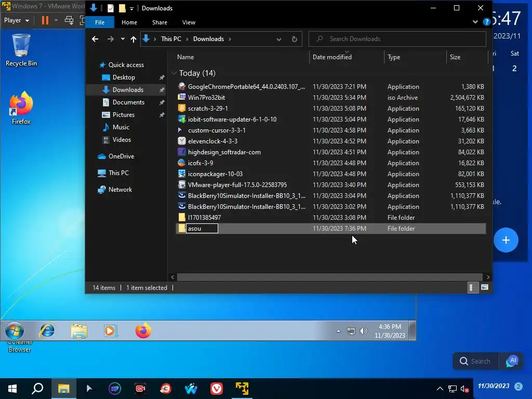
Task: Click the horizontal scrollbar right arrow
Action: (488, 277)
